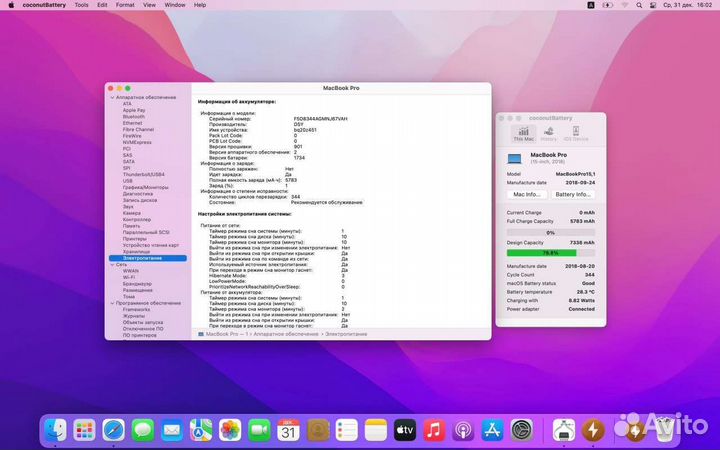Select Bluetooth in the hardware list

134,117
